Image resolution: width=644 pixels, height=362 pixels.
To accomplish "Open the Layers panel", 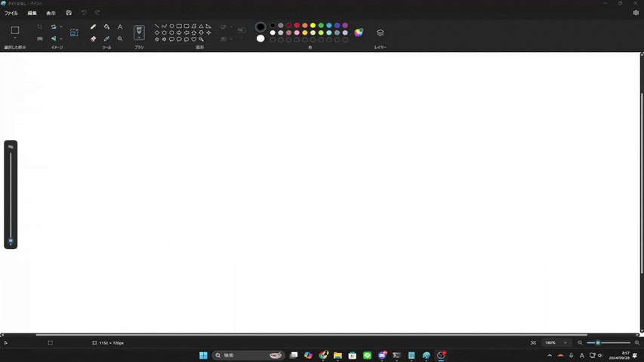I will click(x=381, y=32).
